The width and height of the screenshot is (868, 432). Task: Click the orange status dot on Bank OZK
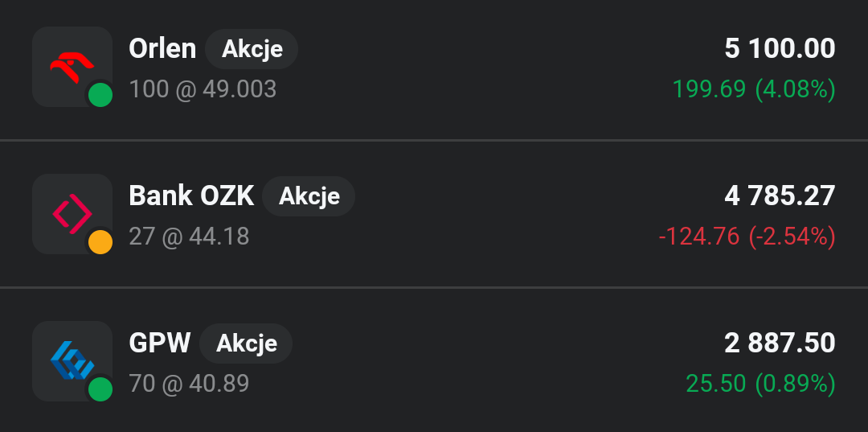(x=100, y=242)
